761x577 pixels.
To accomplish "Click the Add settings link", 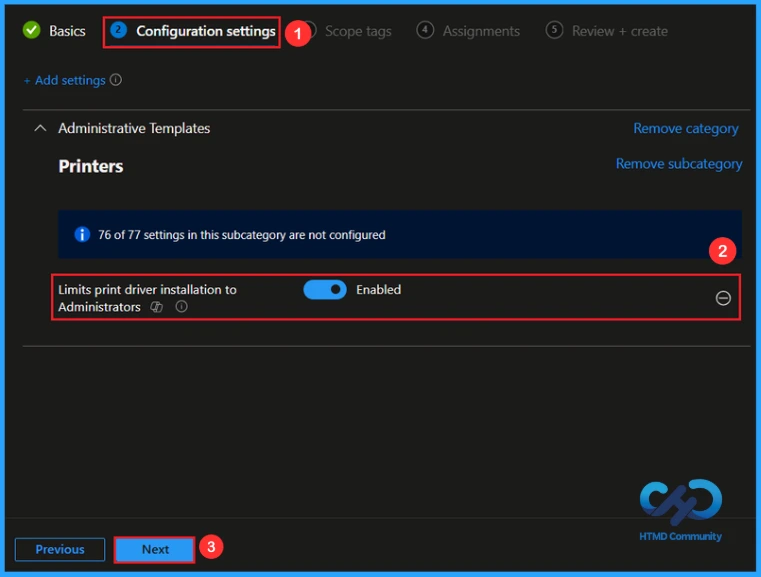I will [65, 80].
